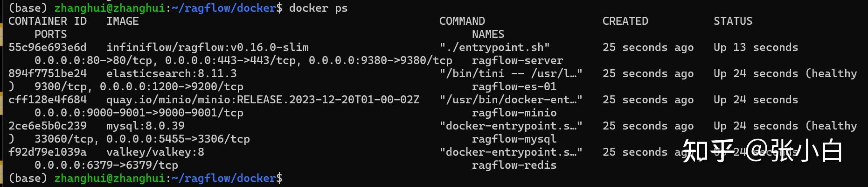Click the CREATED column header
The image size is (868, 187).
tap(625, 21)
